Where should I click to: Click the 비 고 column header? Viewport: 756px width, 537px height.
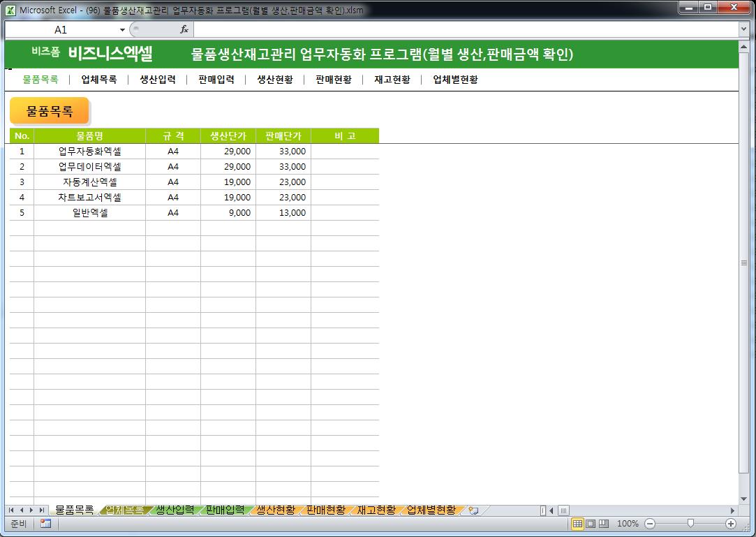pos(346,135)
